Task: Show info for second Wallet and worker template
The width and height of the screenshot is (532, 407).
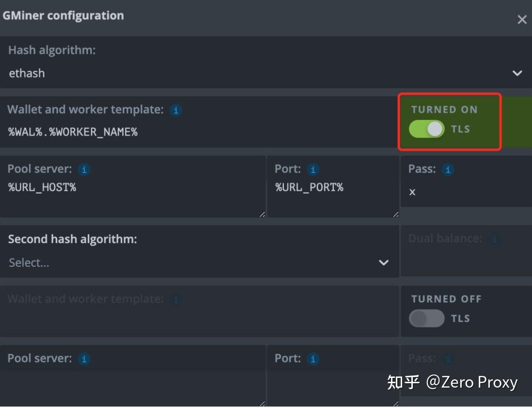Action: coord(176,299)
